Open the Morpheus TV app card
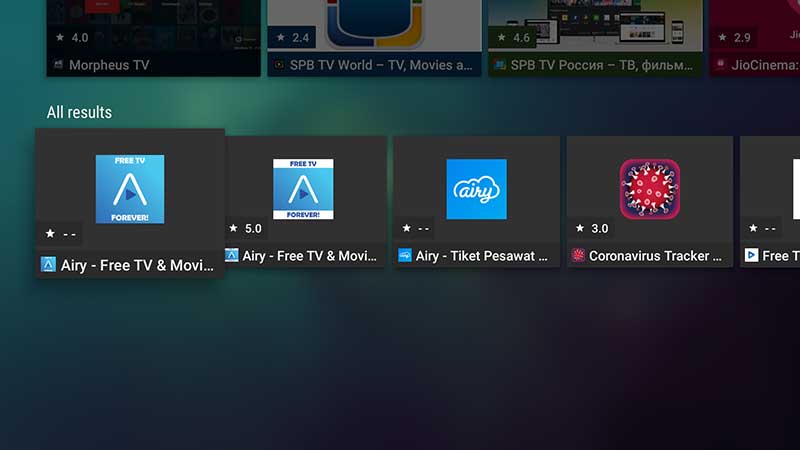Viewport: 800px width, 450px height. (154, 38)
